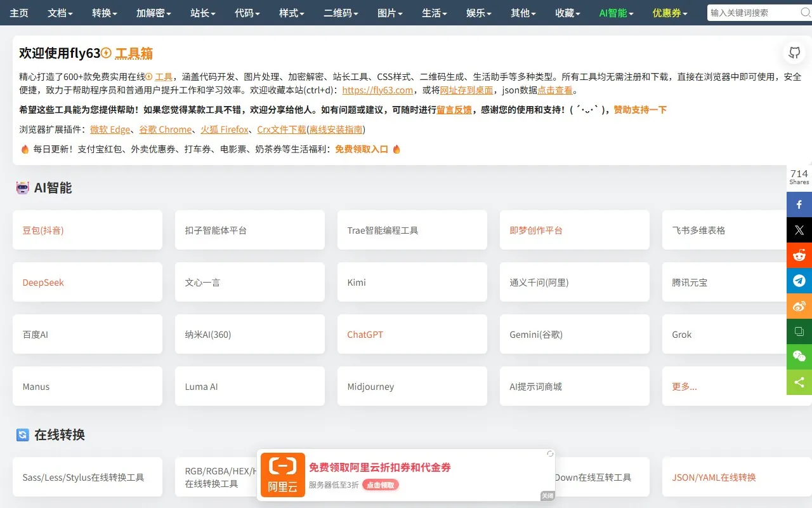Share page via the WeChat icon
The width and height of the screenshot is (812, 508).
click(x=800, y=357)
